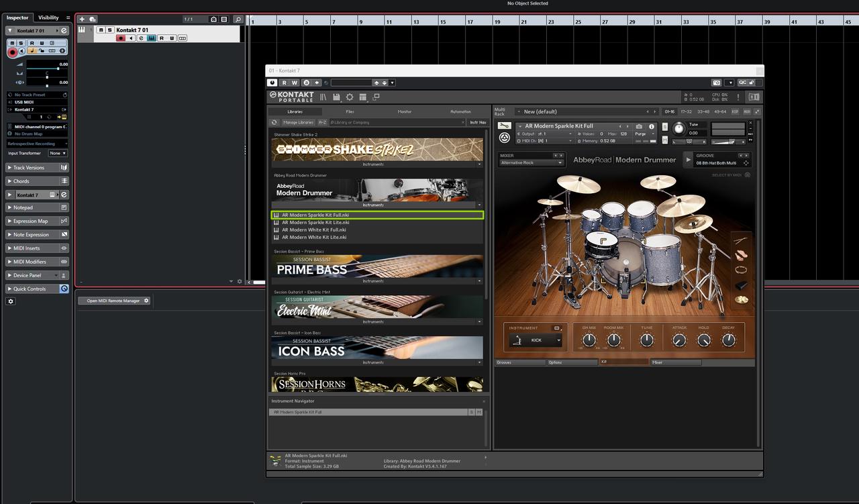
Task: Click the Kontakt wrench edit icon
Action: pyautogui.click(x=504, y=125)
